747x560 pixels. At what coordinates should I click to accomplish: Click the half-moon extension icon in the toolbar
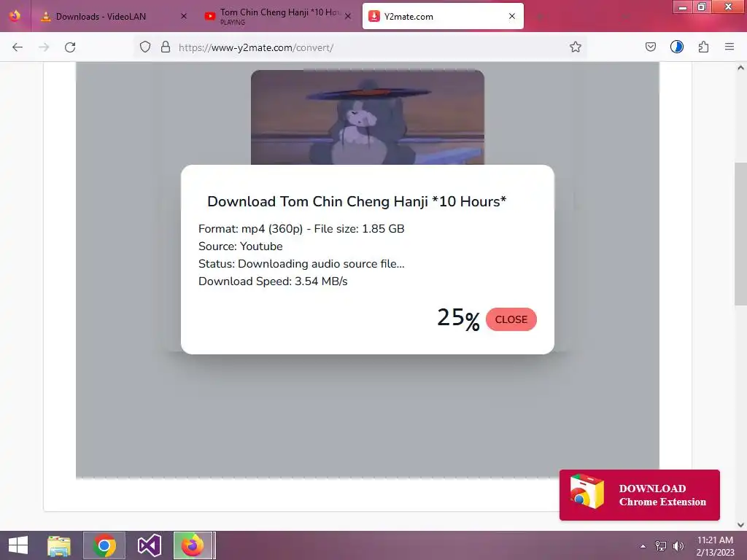click(676, 47)
